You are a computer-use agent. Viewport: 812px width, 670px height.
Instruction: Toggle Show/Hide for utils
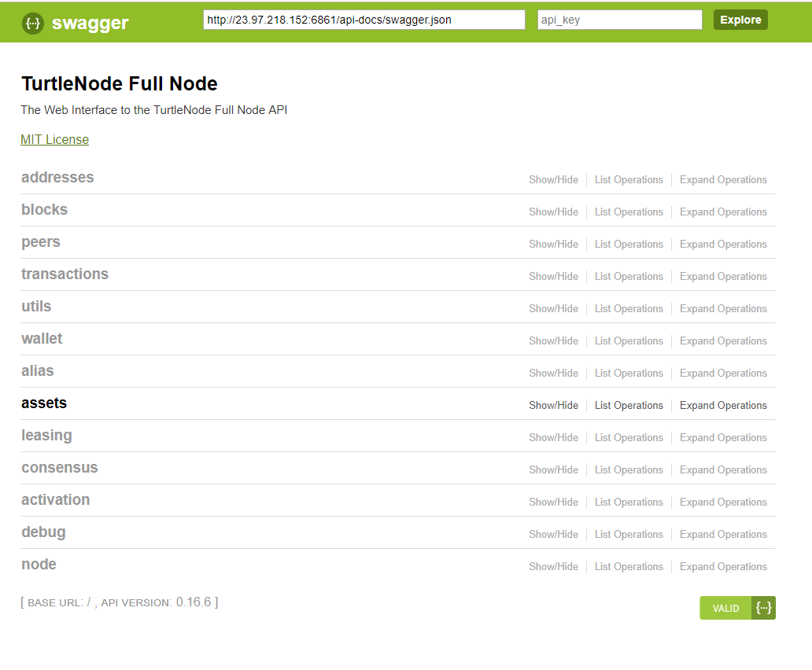point(554,308)
